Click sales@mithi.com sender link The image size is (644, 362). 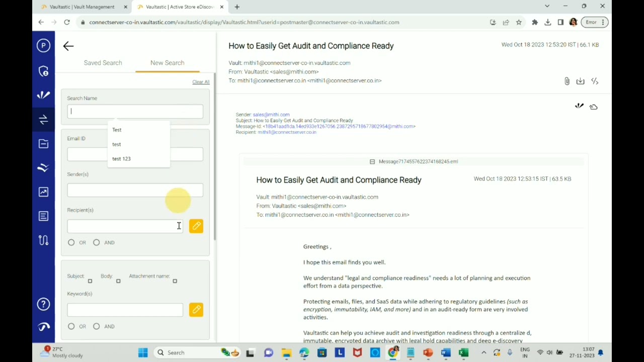coord(271,115)
